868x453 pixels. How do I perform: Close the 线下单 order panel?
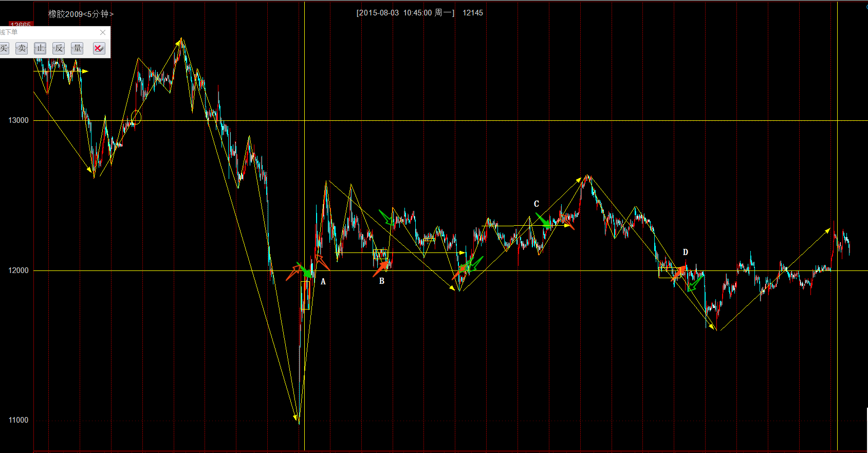103,32
